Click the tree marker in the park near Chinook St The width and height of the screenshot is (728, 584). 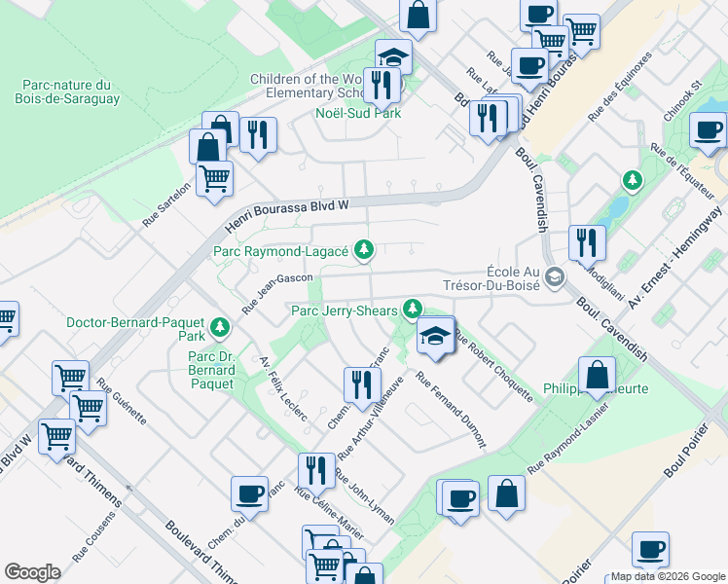pos(632,181)
